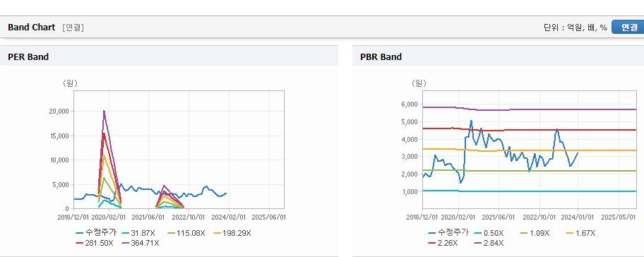Toggle the 0.50X legend entry

(x=489, y=233)
